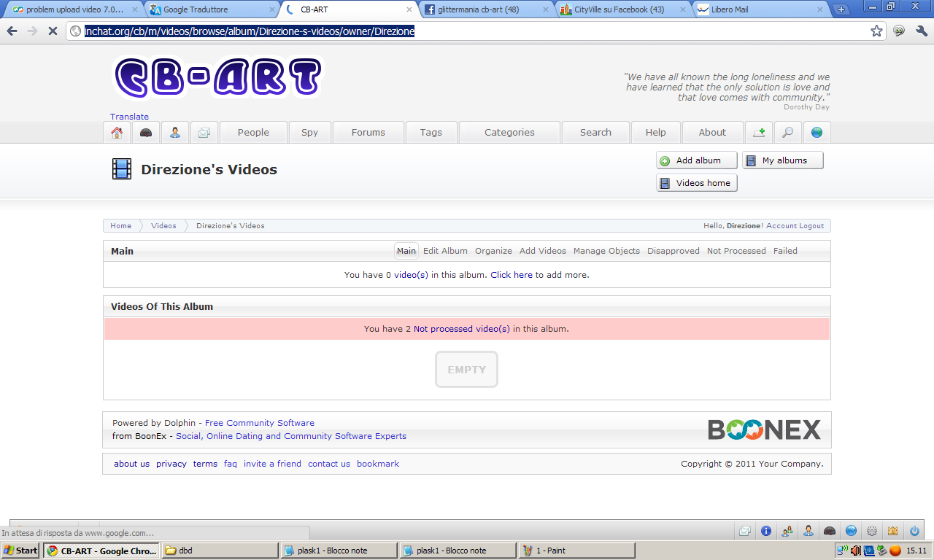Open a new browser tab
This screenshot has height=560, width=934.
click(841, 9)
